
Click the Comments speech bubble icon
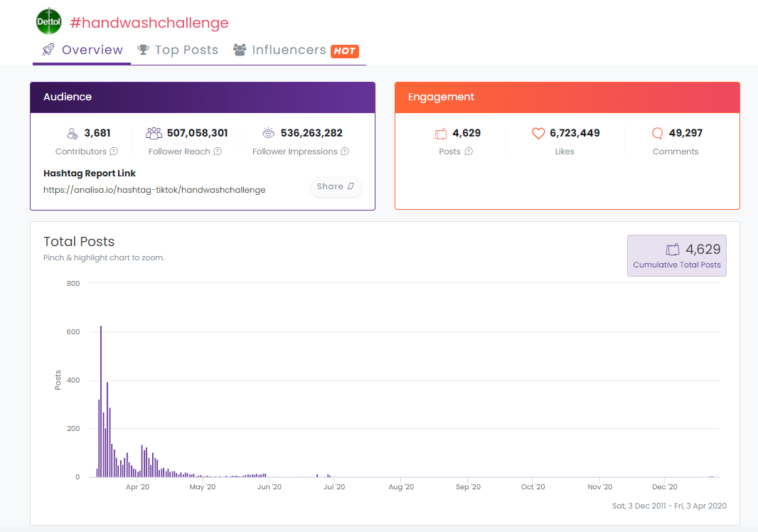(x=658, y=133)
